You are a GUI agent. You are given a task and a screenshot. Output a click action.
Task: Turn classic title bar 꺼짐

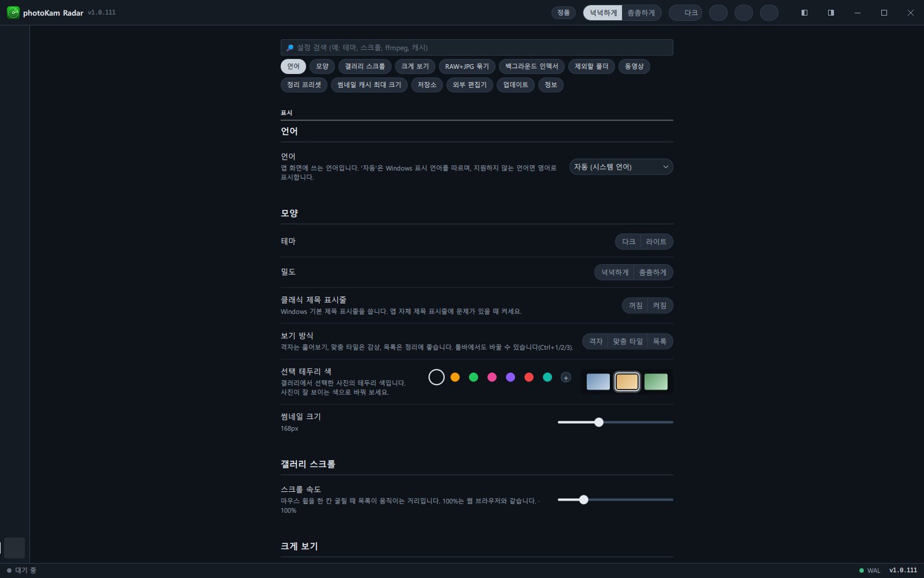635,306
